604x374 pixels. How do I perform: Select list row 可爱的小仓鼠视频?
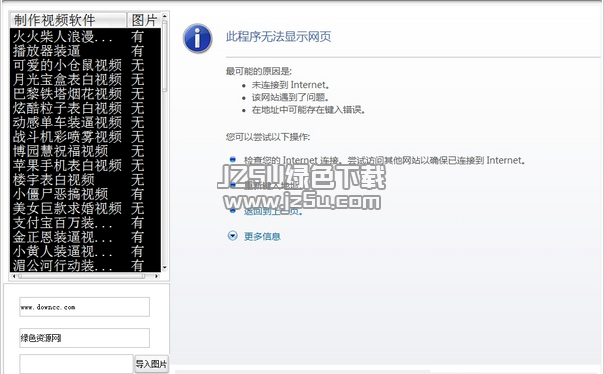point(85,65)
